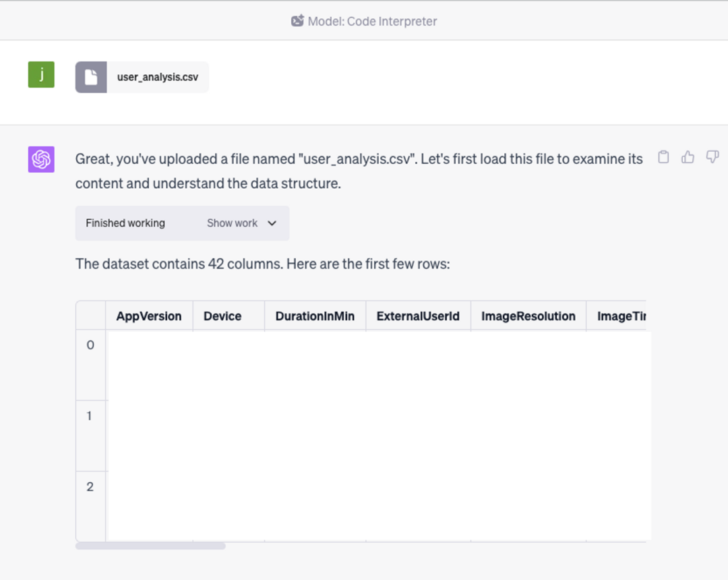728x580 pixels.
Task: Click the Code Interpreter model icon
Action: coord(297,21)
